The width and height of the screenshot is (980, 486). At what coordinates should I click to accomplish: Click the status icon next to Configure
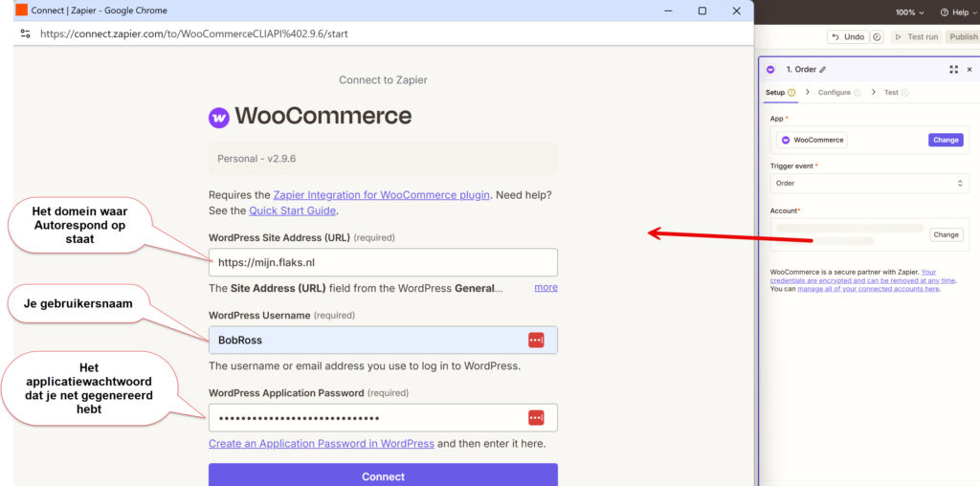click(857, 93)
